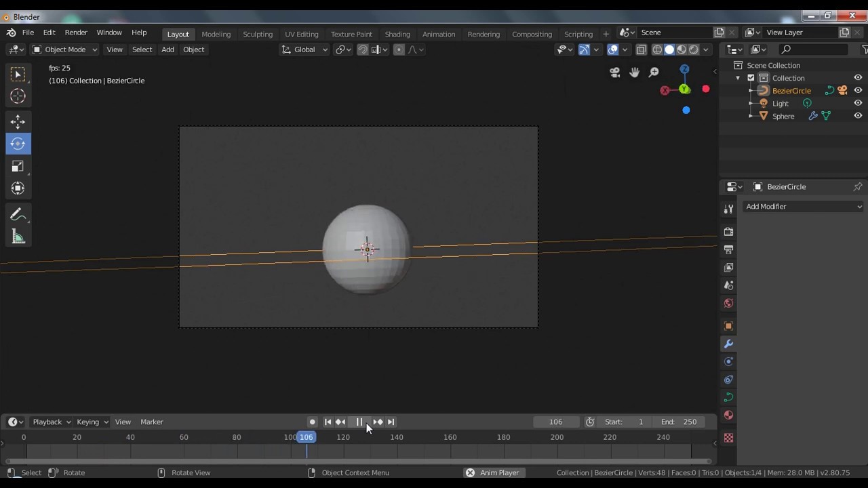Open the Add menu in viewport header
Image resolution: width=868 pixels, height=488 pixels.
tap(167, 49)
